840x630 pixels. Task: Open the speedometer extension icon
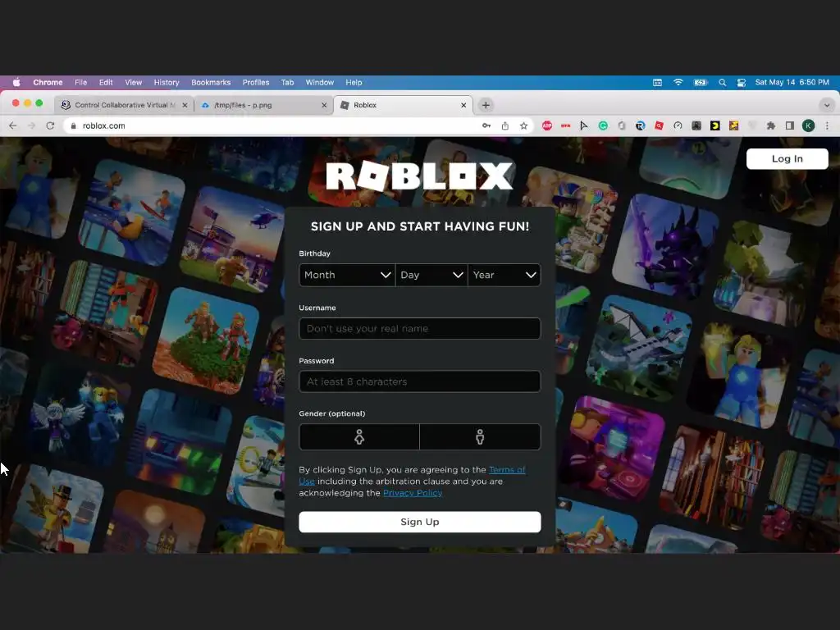pyautogui.click(x=678, y=126)
